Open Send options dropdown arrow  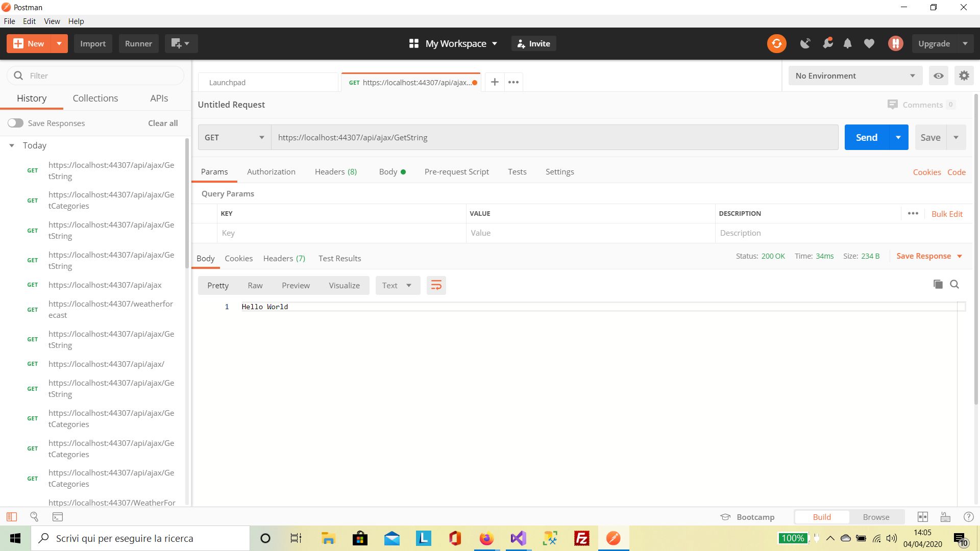click(x=898, y=137)
